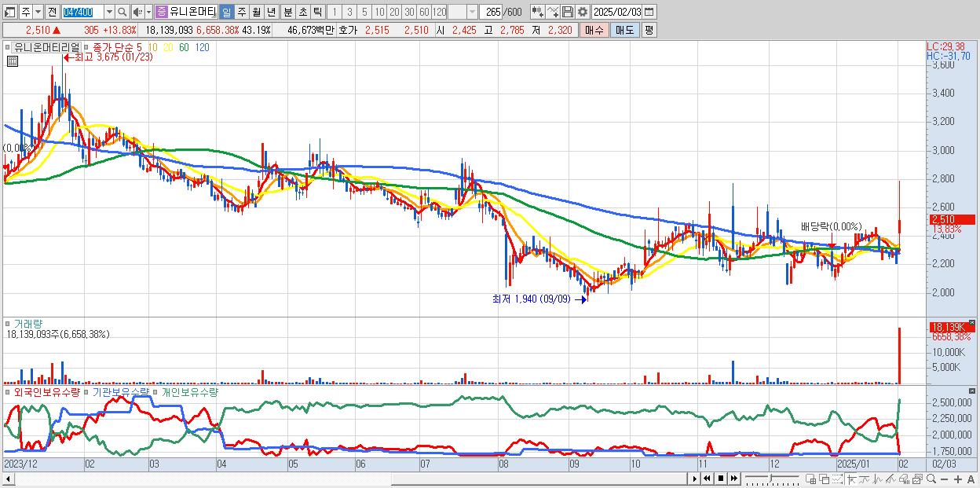980x488 pixels.
Task: Open the 주 market type dropdown
Action: click(x=38, y=12)
